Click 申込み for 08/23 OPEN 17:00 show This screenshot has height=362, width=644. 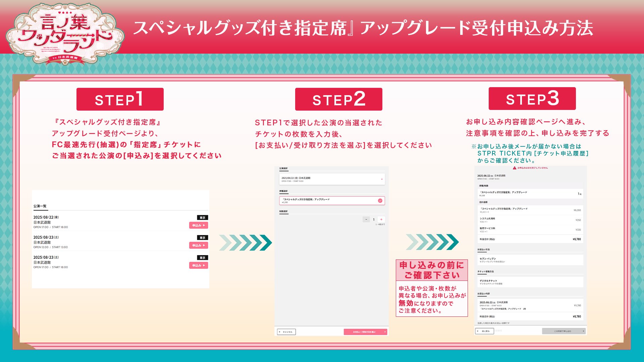point(198,265)
